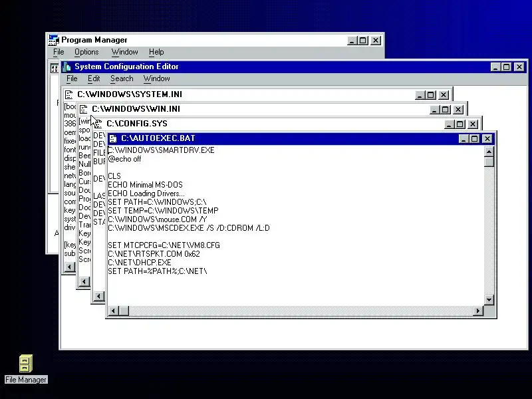Click the line 'ECHO Minimal MS-DOS'

145,185
